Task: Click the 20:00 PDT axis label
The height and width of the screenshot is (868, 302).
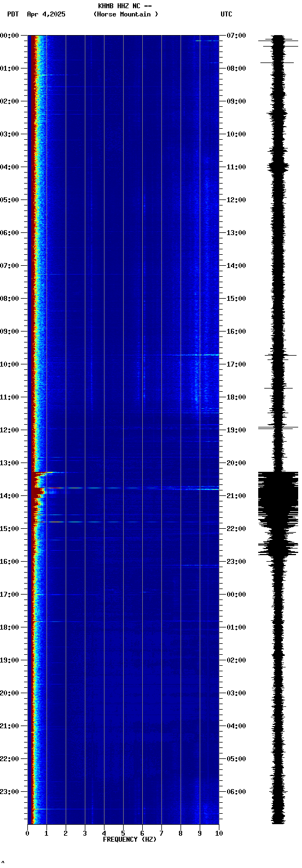Action: click(x=9, y=693)
